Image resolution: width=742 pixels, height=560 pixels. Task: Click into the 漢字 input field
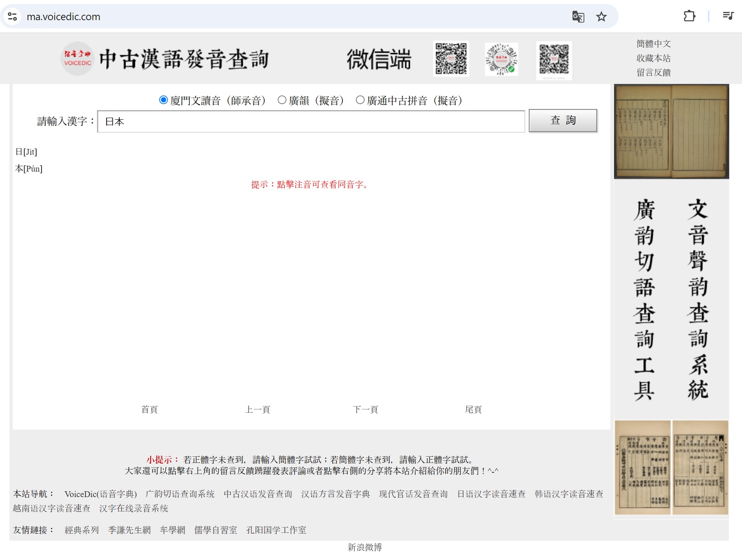pyautogui.click(x=311, y=121)
